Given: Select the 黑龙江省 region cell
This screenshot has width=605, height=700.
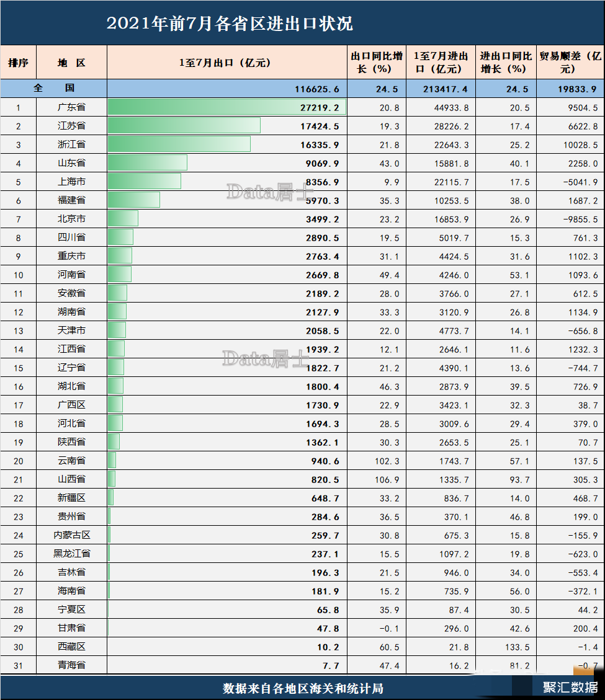Looking at the screenshot, I should click(71, 554).
